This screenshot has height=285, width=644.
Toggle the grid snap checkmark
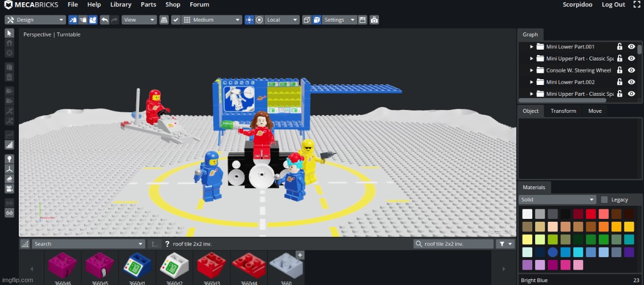point(176,20)
